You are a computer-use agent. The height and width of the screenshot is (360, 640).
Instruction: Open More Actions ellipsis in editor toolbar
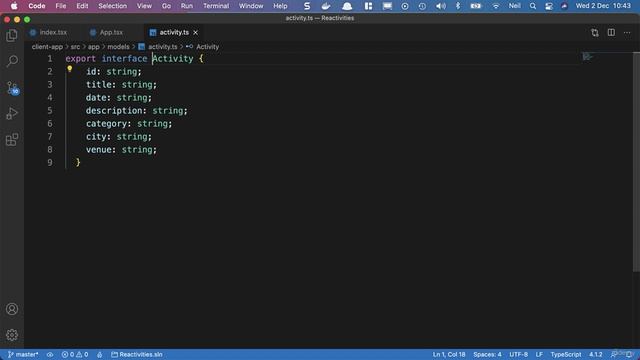pyautogui.click(x=627, y=33)
